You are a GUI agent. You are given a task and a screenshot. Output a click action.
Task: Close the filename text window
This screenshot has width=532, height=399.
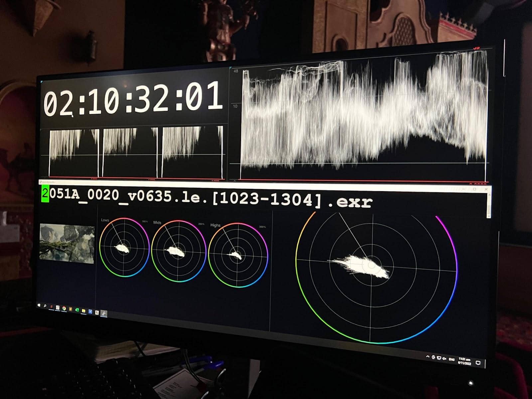tap(486, 189)
